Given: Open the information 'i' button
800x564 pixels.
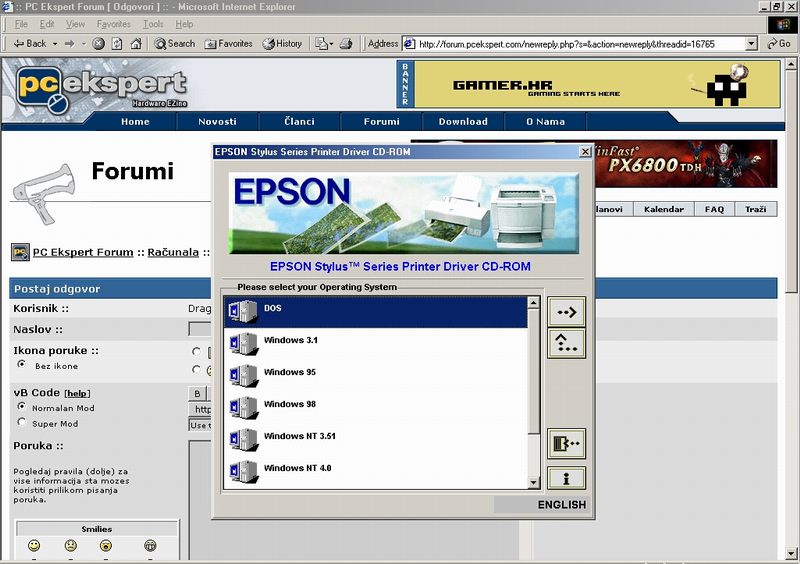Looking at the screenshot, I should [x=567, y=478].
